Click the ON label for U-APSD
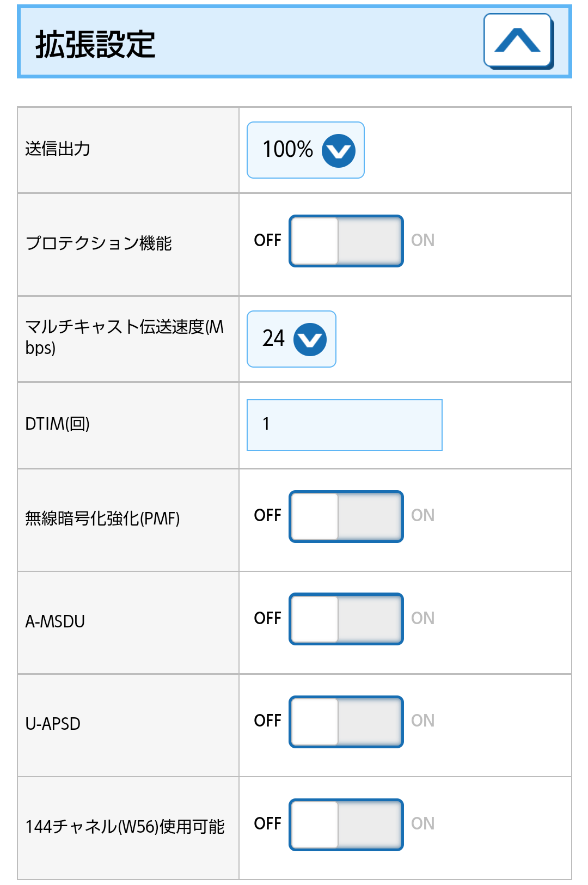Viewport: 588px width, 885px height. [422, 721]
